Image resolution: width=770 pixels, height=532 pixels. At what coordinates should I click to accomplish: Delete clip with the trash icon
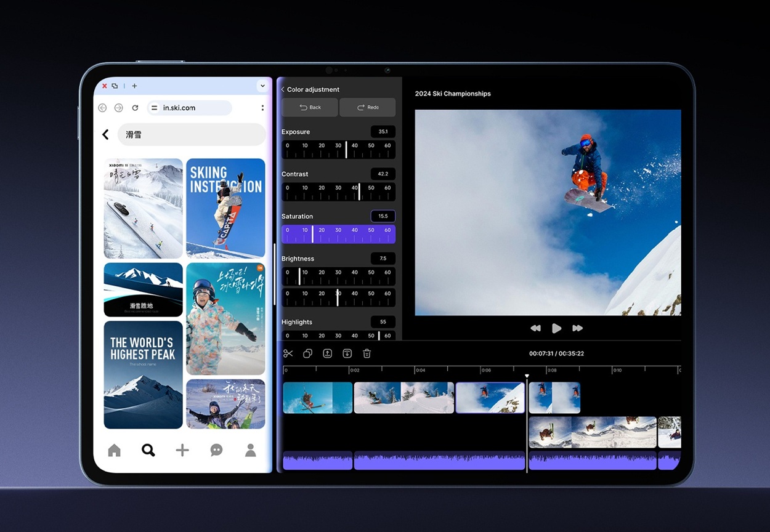point(367,353)
